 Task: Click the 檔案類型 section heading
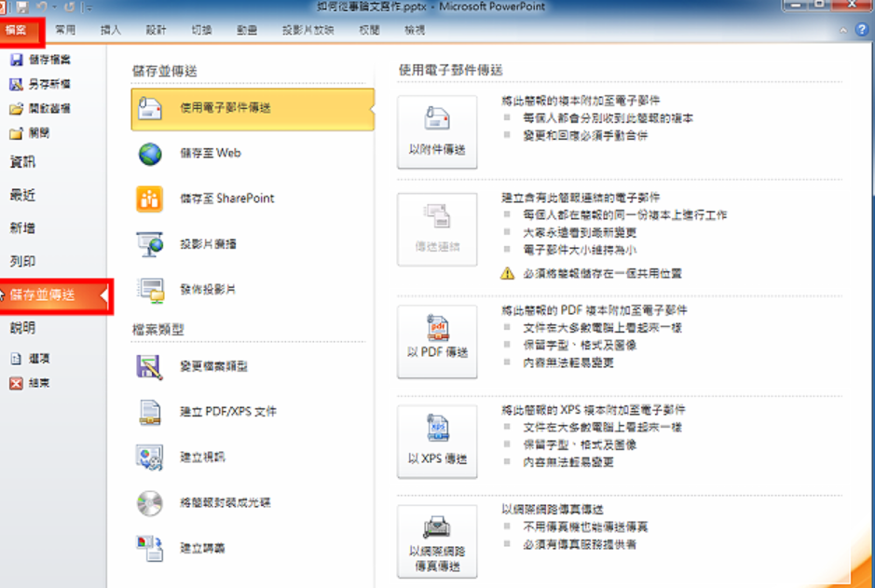pyautogui.click(x=157, y=330)
